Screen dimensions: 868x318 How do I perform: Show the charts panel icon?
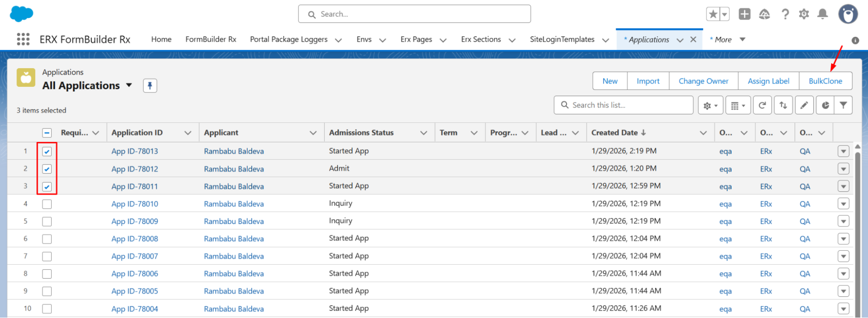[x=825, y=105]
